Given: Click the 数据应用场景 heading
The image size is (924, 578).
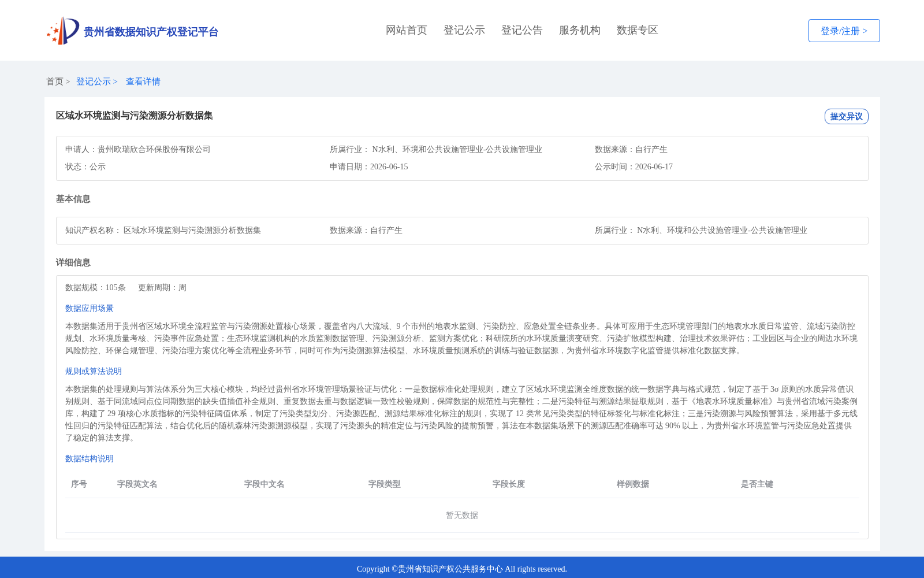Looking at the screenshot, I should (x=90, y=308).
